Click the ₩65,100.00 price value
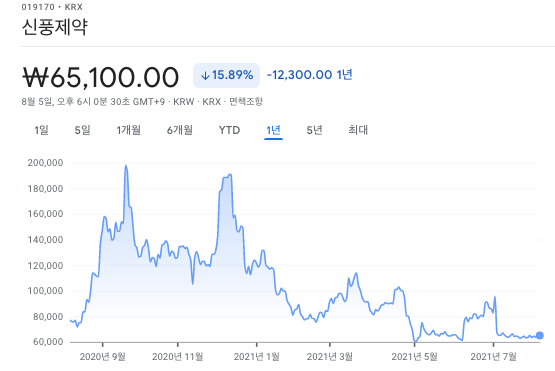This screenshot has width=555, height=371. pyautogui.click(x=101, y=77)
